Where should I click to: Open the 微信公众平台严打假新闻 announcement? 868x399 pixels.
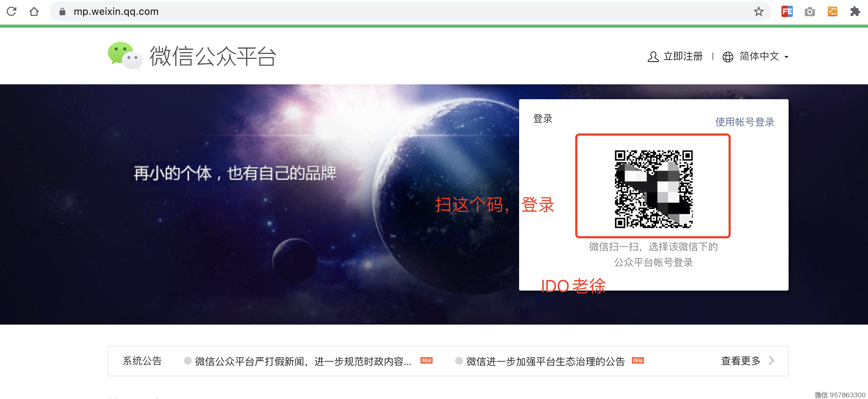[303, 361]
